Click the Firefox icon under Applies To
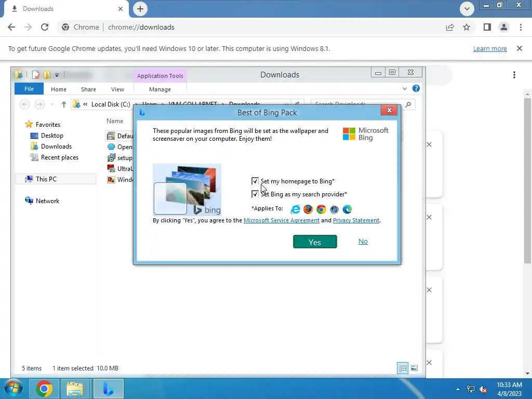Viewport: 532px width, 399px height. tap(308, 209)
